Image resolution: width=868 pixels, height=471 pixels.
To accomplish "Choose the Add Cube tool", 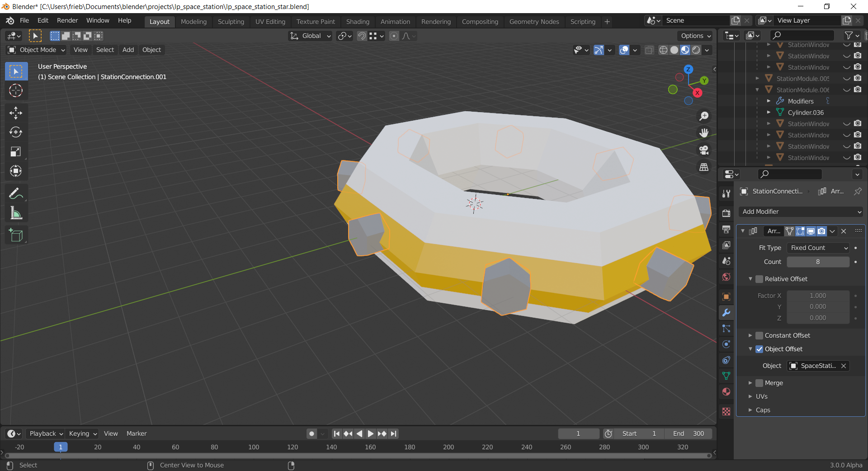I will tap(16, 235).
